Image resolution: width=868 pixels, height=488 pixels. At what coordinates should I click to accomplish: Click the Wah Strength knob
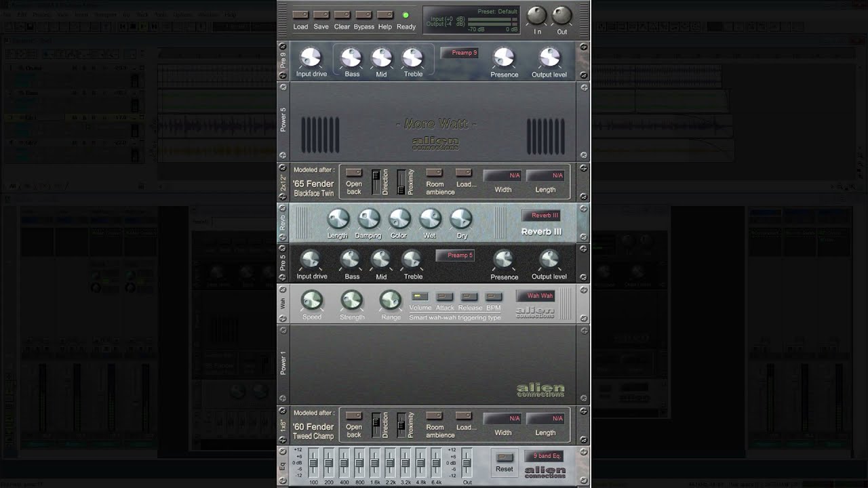351,300
